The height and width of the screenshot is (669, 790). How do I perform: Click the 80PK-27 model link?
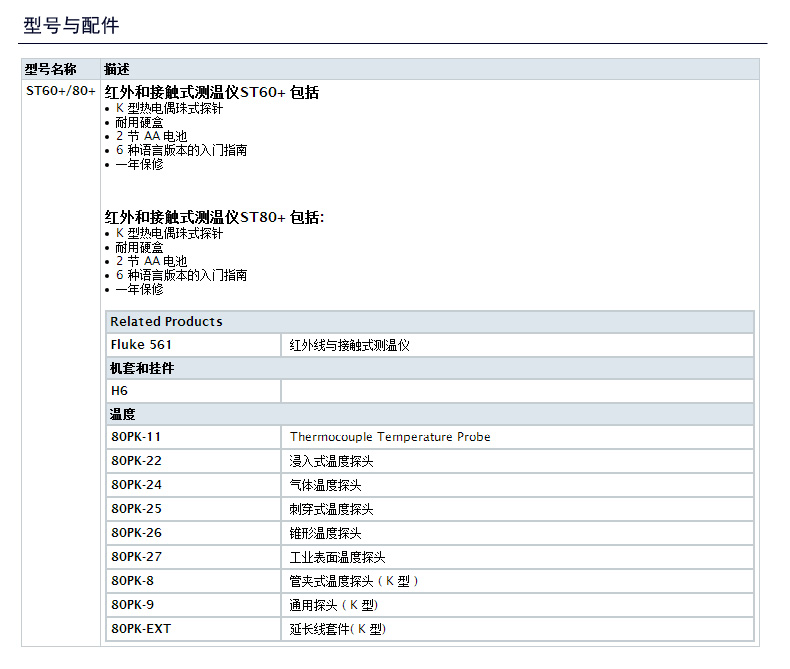136,557
